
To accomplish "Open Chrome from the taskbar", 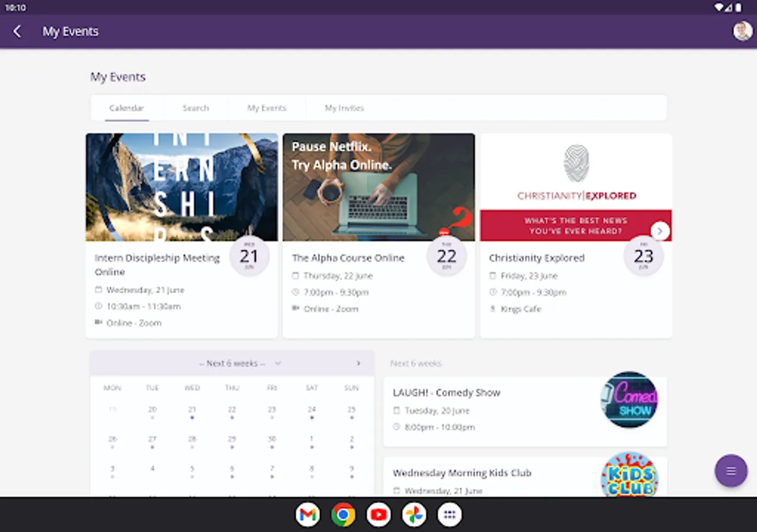I will tap(343, 515).
